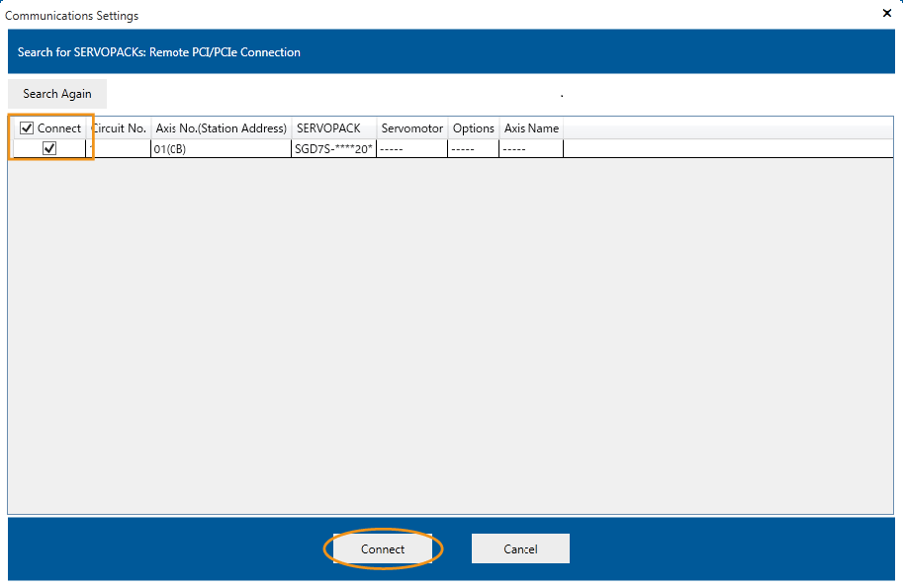Click the Axis Name column header

click(x=531, y=128)
